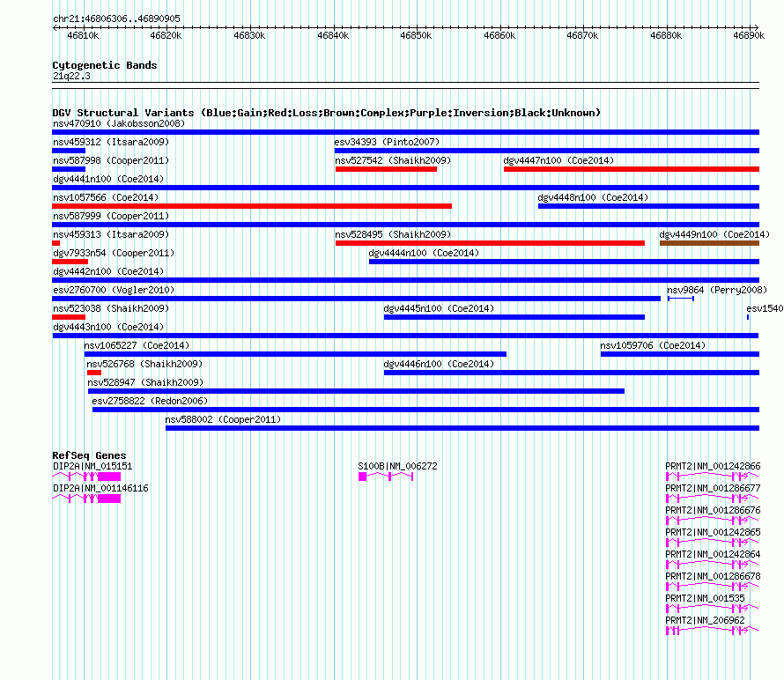Open the nsv1059706 (Coe2014) gain bar
The width and height of the screenshot is (784, 680).
pyautogui.click(x=680, y=354)
